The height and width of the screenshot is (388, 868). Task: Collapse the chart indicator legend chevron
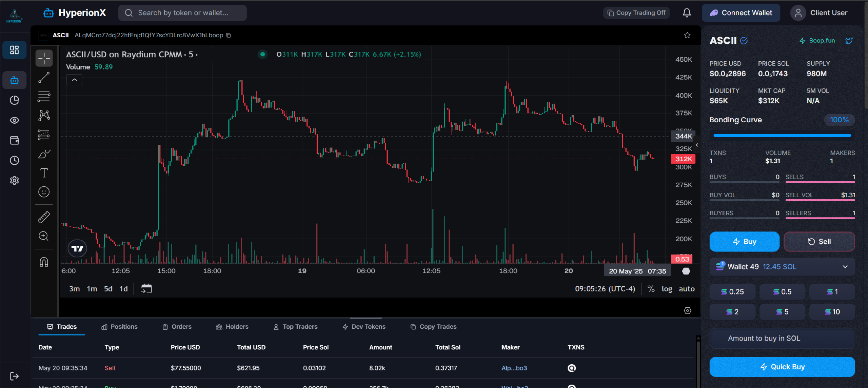click(x=74, y=80)
